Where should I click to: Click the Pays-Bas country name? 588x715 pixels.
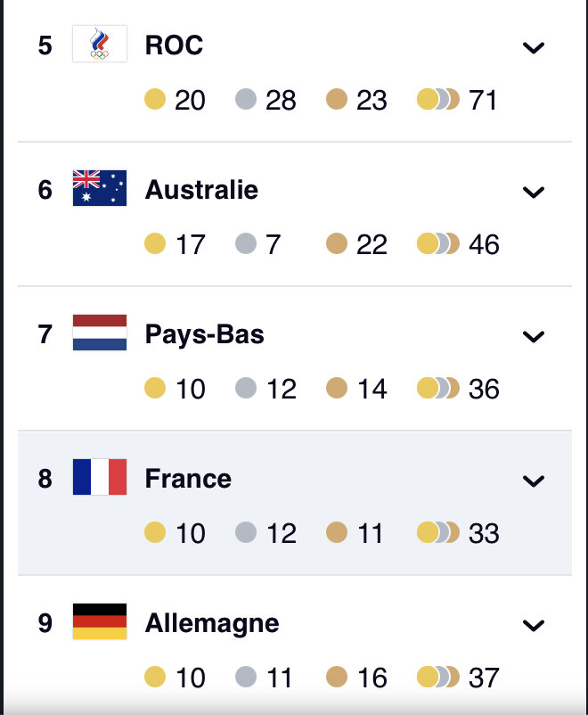point(204,333)
